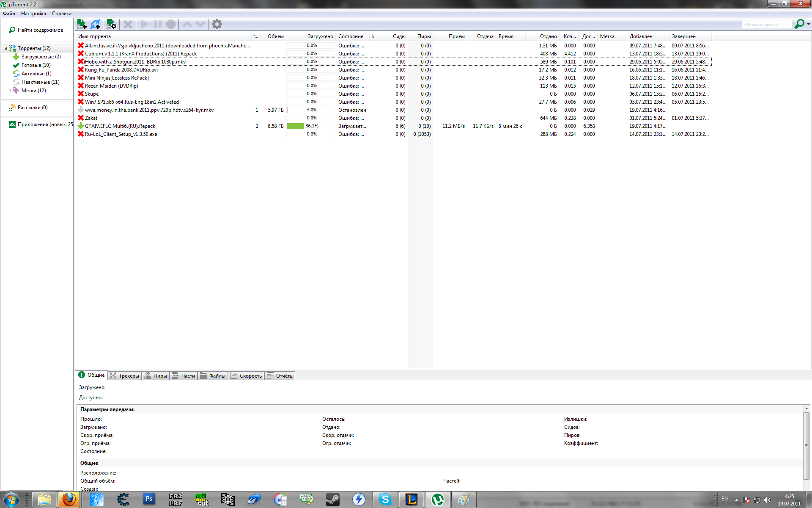
Task: Open League of Legends taskbar icon
Action: point(411,500)
